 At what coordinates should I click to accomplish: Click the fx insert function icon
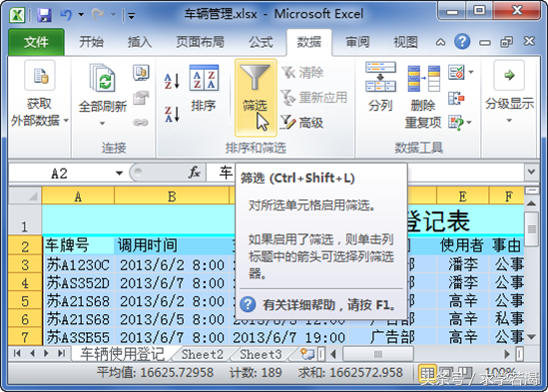pos(195,173)
